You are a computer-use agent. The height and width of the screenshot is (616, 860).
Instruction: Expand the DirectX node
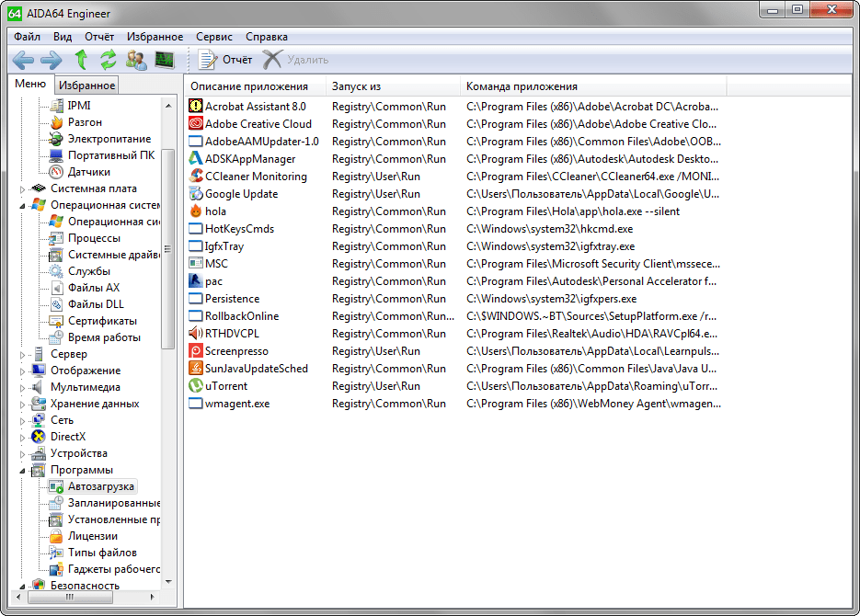click(x=22, y=438)
